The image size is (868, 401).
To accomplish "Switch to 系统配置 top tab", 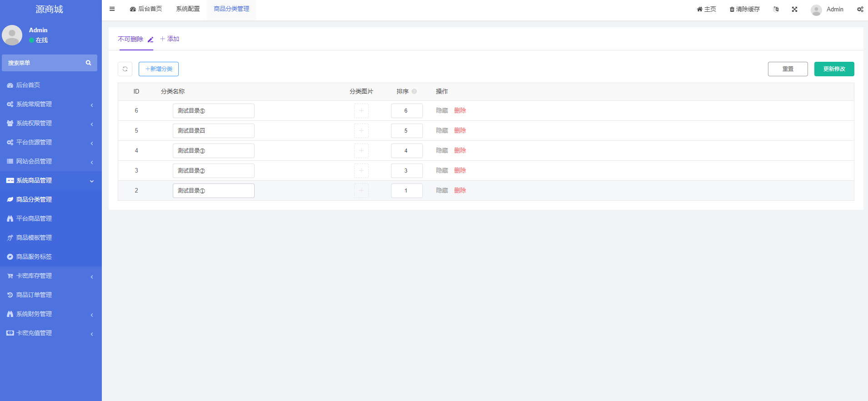I will click(188, 9).
